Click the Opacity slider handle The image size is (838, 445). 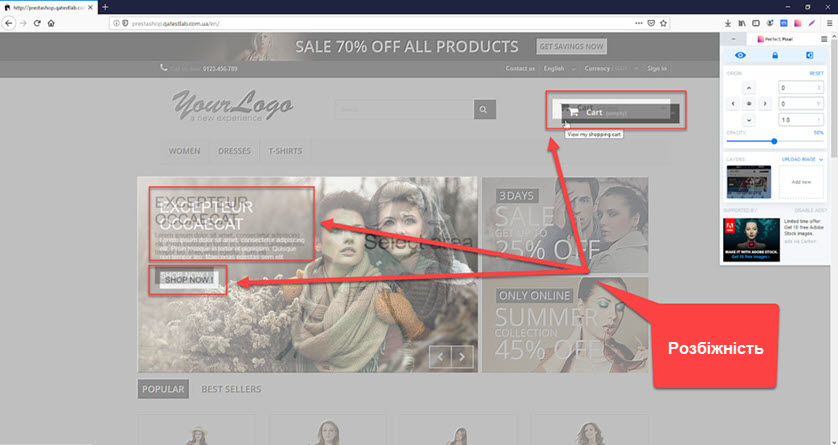pos(774,142)
